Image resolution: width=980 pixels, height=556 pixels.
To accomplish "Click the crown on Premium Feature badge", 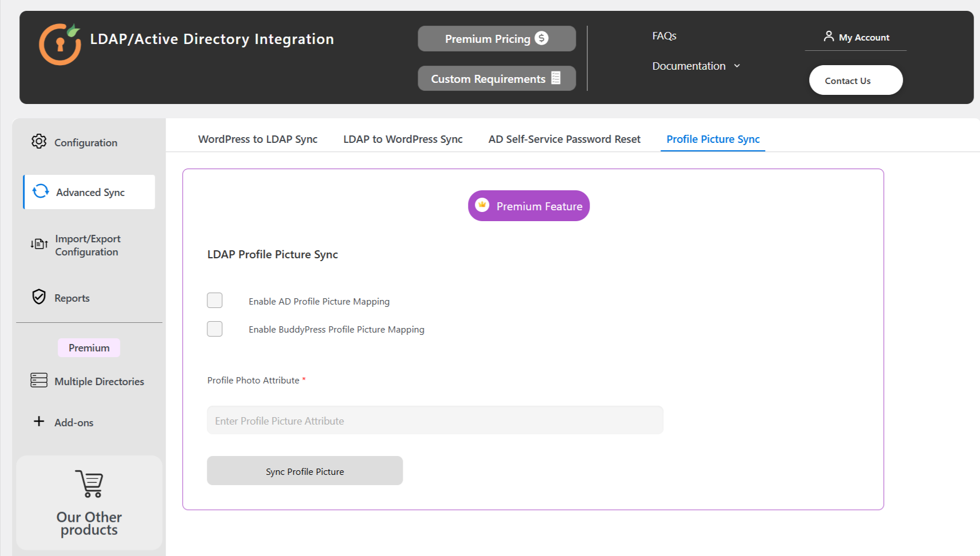I will pyautogui.click(x=482, y=205).
